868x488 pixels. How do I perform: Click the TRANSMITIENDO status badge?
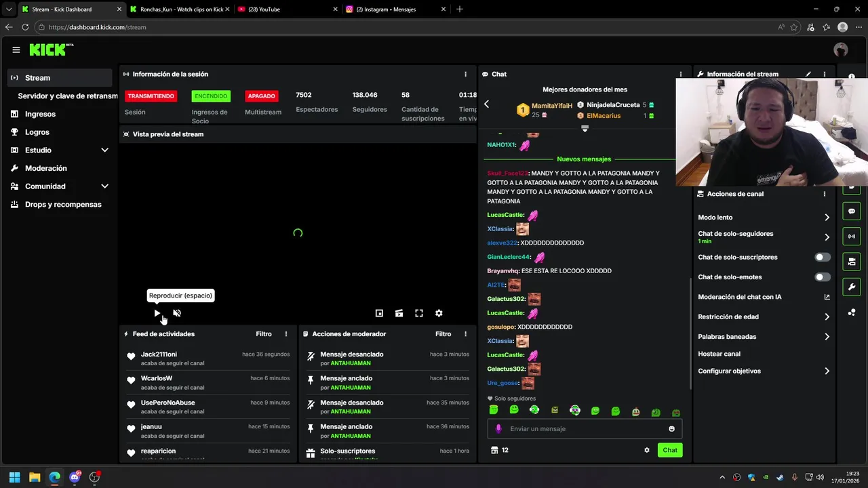(151, 96)
